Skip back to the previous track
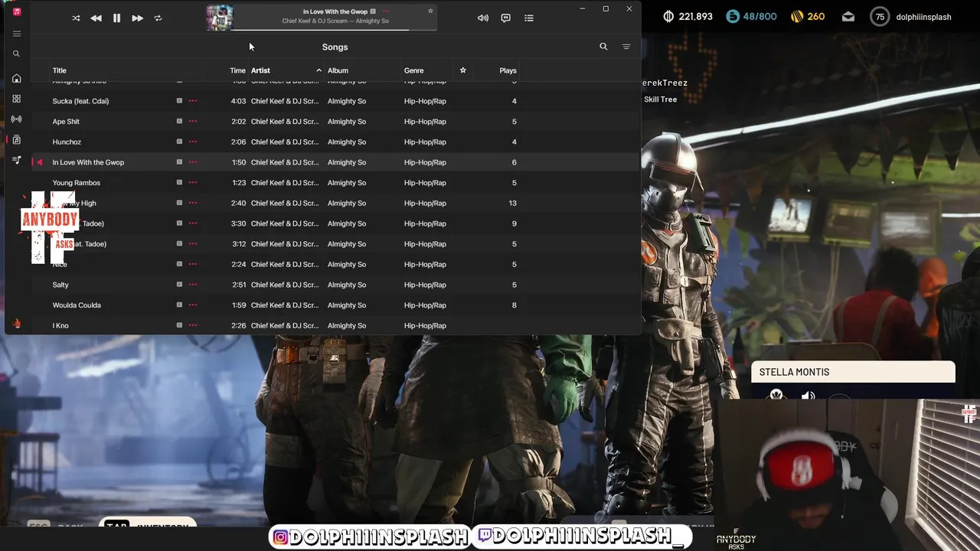 tap(96, 18)
